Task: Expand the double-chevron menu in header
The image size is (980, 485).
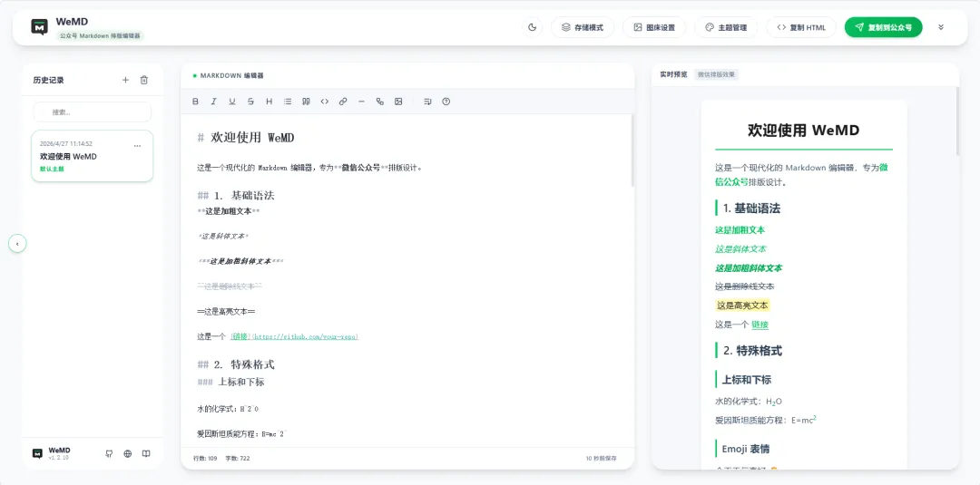Action: [x=941, y=27]
